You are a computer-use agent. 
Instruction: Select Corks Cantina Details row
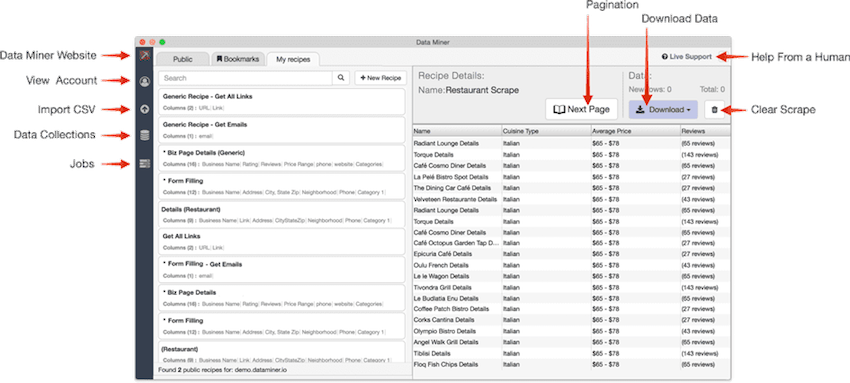pos(571,321)
